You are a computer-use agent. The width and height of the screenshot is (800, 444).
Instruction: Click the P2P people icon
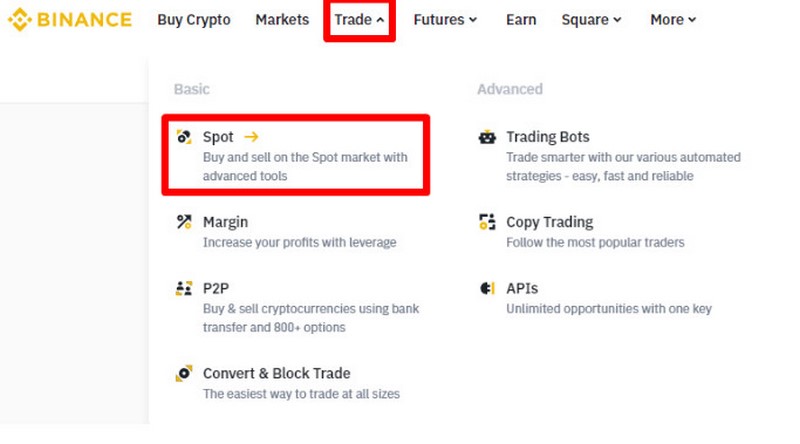click(x=184, y=288)
